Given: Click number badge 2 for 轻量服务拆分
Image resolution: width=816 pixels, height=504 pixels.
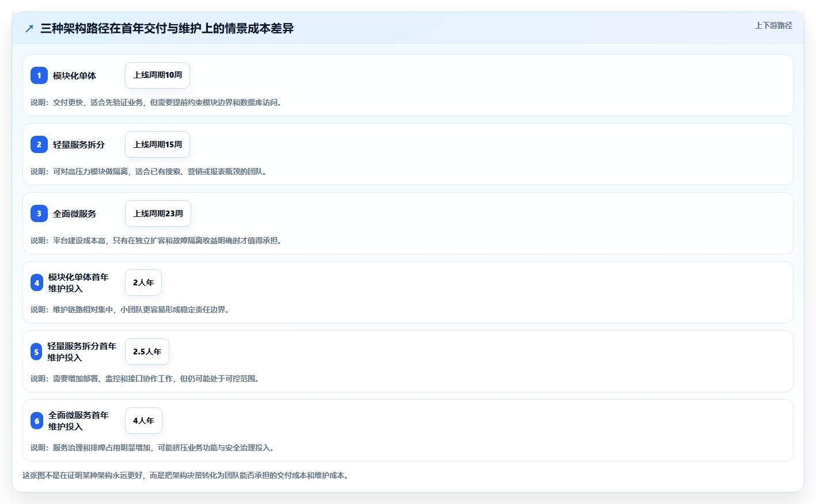Looking at the screenshot, I should [39, 144].
